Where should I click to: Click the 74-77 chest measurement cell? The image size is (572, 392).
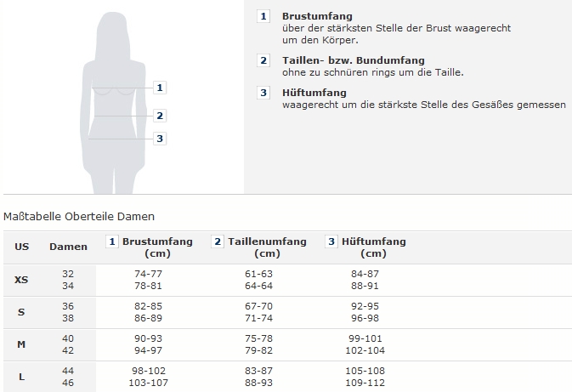(148, 274)
